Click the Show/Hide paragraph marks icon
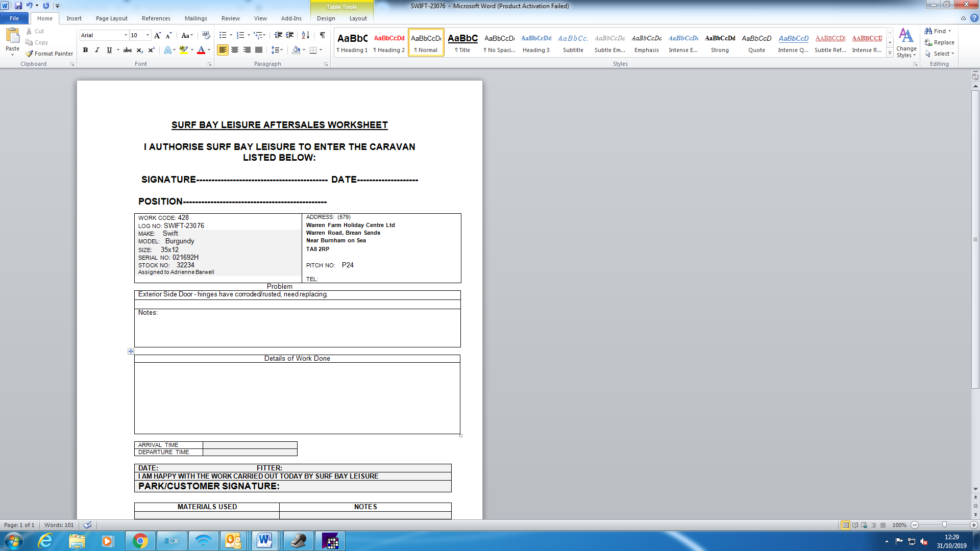 [x=323, y=35]
